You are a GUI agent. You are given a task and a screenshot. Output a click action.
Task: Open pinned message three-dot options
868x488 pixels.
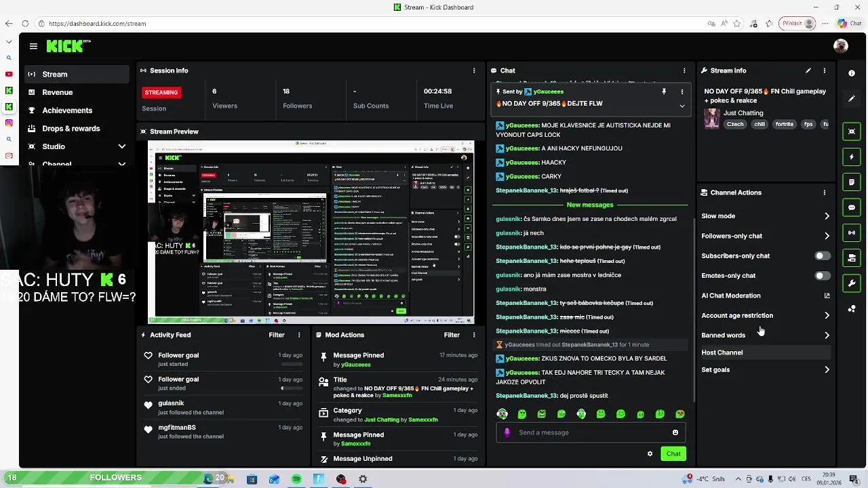[682, 91]
